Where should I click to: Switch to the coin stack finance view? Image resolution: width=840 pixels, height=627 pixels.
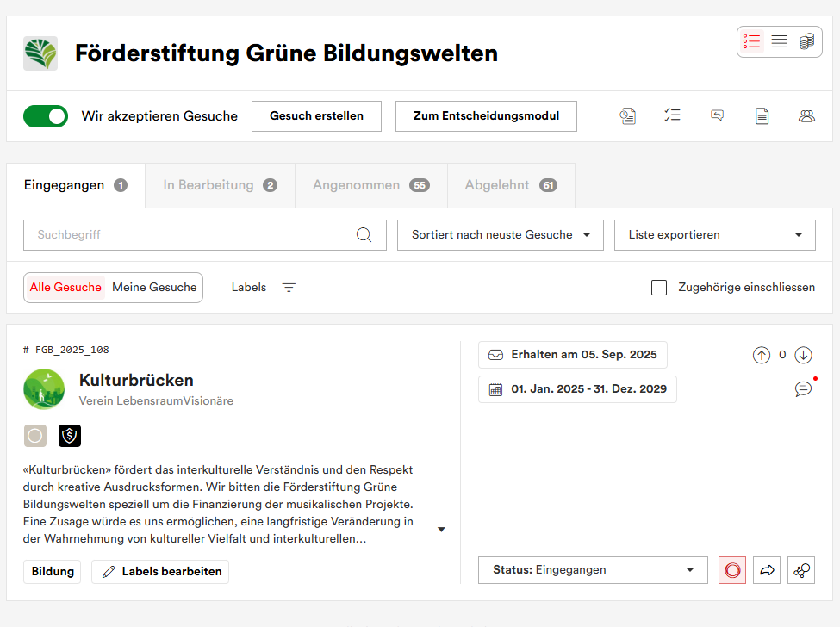pyautogui.click(x=806, y=41)
